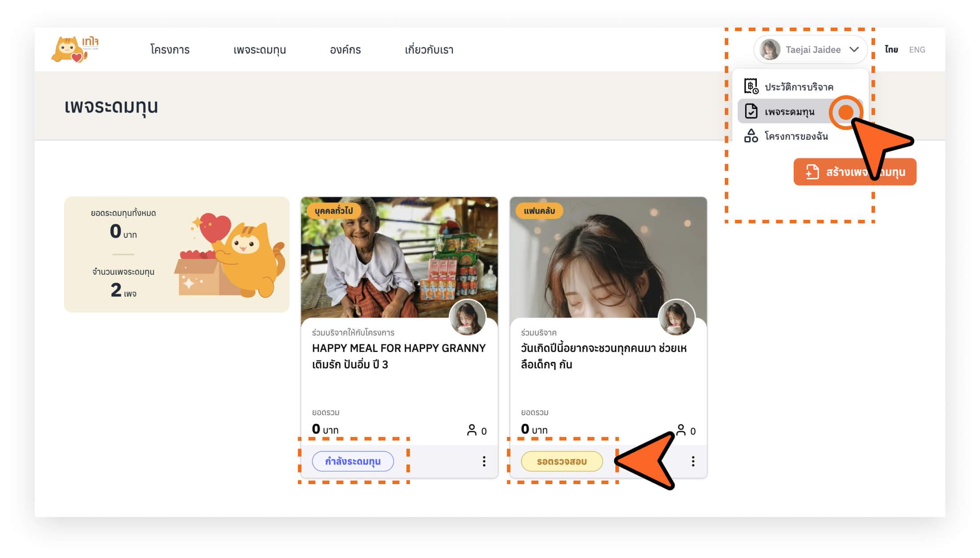Switch language to ENG
This screenshot has height=558, width=980.
coord(917,49)
